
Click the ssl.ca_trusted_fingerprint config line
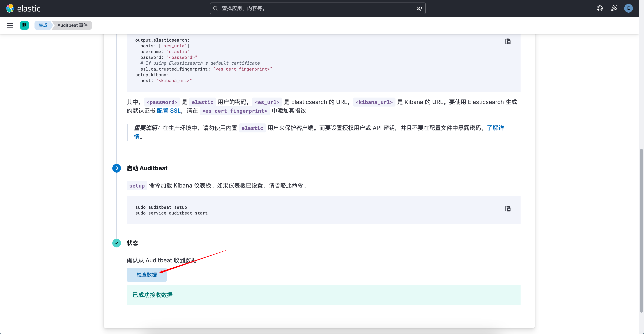[206, 69]
